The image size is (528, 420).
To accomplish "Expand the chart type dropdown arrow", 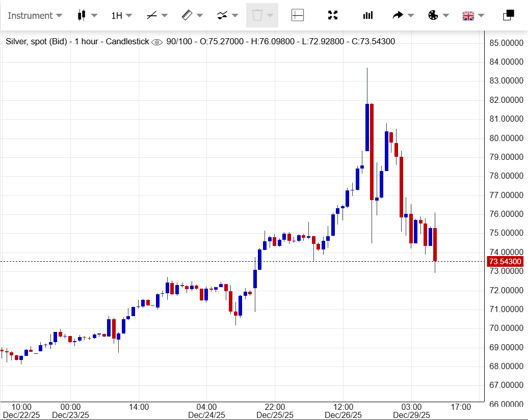I will click(94, 16).
